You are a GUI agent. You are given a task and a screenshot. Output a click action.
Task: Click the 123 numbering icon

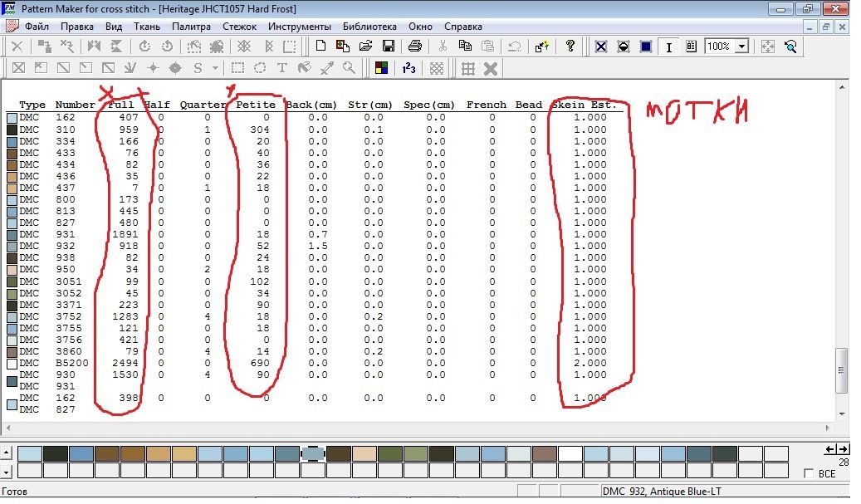[x=408, y=68]
